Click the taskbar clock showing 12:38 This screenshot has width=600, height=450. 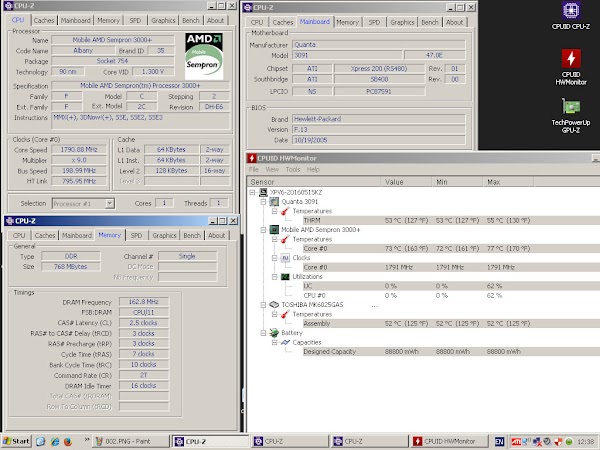(586, 442)
